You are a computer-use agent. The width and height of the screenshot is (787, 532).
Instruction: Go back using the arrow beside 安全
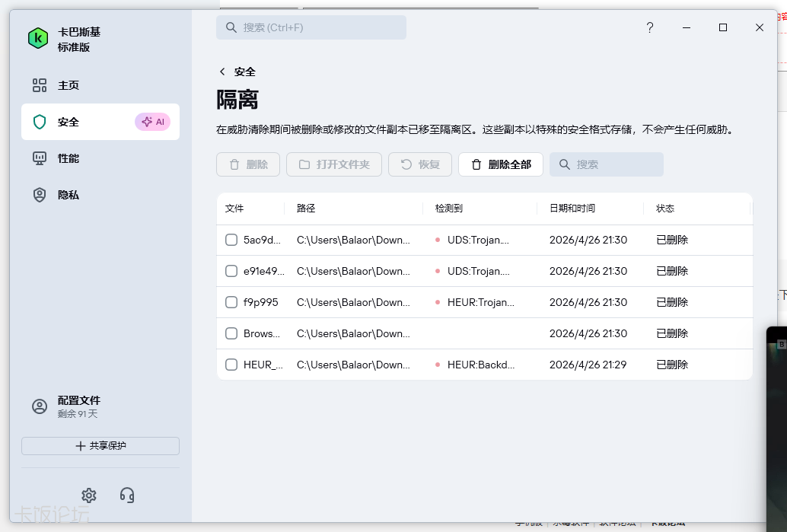pos(222,72)
